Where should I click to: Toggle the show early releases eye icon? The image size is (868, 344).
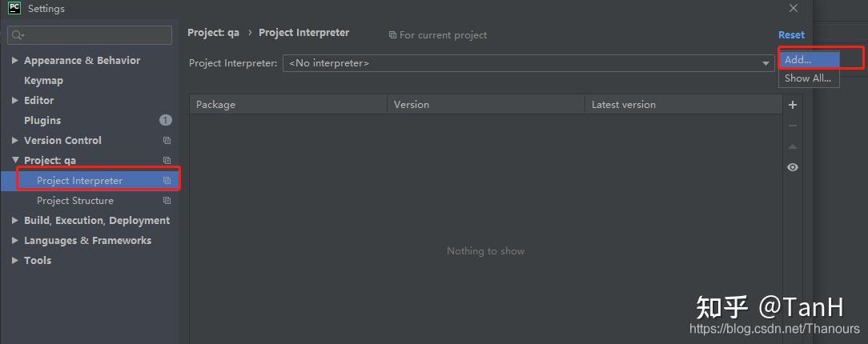point(793,167)
